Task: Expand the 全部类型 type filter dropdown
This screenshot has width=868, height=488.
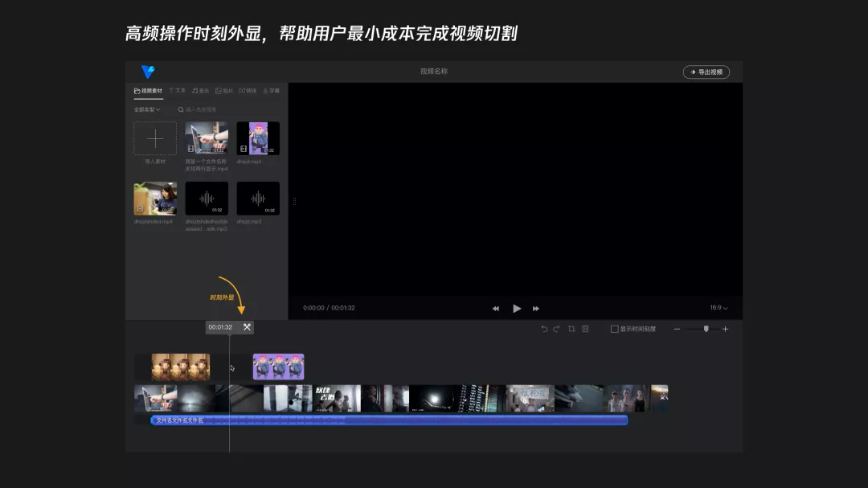Action: pos(147,109)
